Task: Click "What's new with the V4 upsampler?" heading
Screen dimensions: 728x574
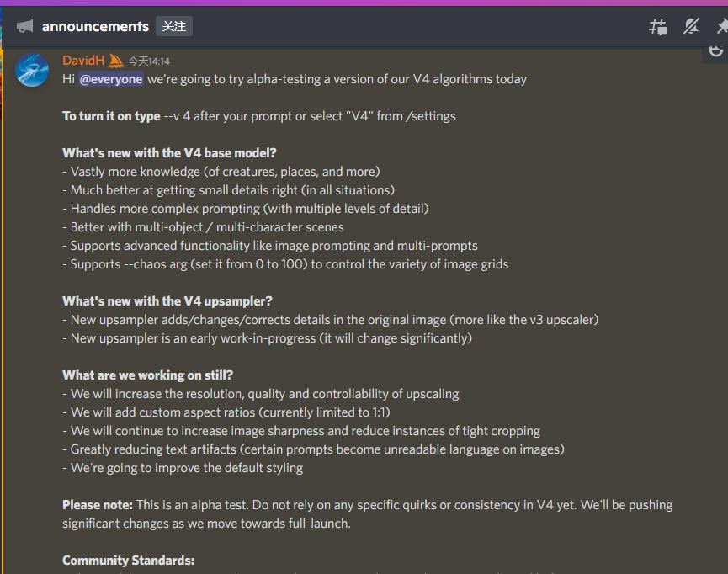Action: tap(167, 301)
